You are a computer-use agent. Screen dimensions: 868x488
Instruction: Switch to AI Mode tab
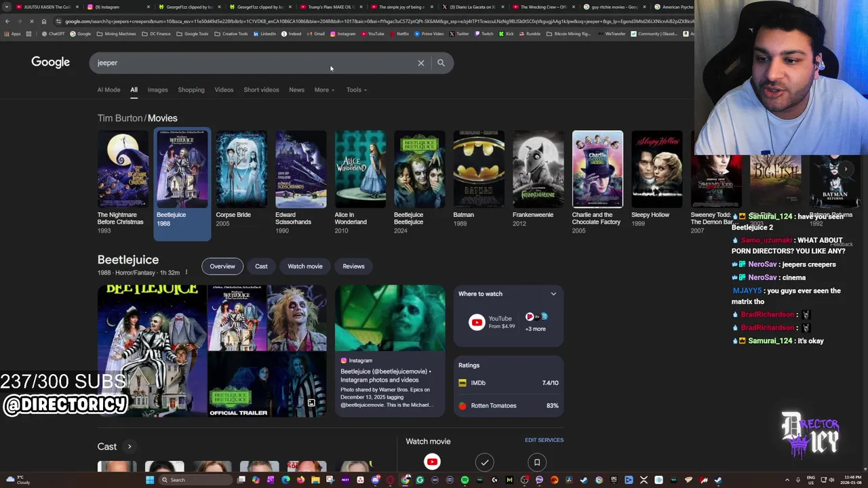pos(108,89)
